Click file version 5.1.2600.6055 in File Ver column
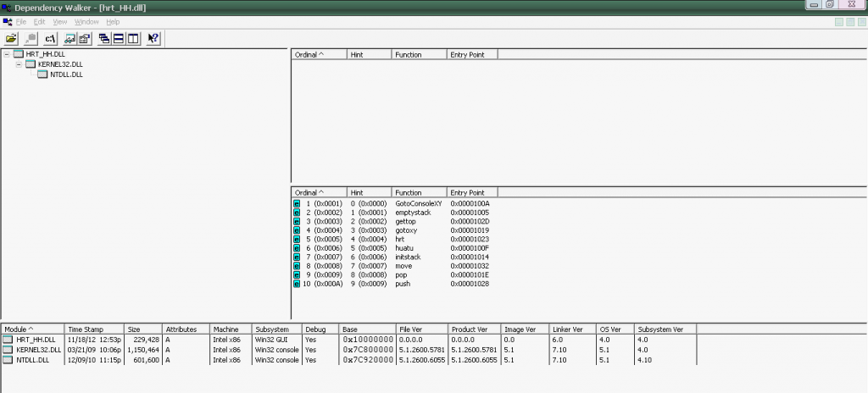Image resolution: width=868 pixels, height=393 pixels. (422, 360)
